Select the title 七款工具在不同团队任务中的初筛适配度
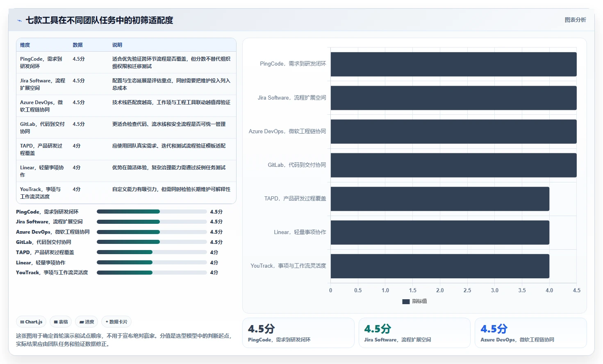Image resolution: width=603 pixels, height=364 pixels. (x=100, y=20)
